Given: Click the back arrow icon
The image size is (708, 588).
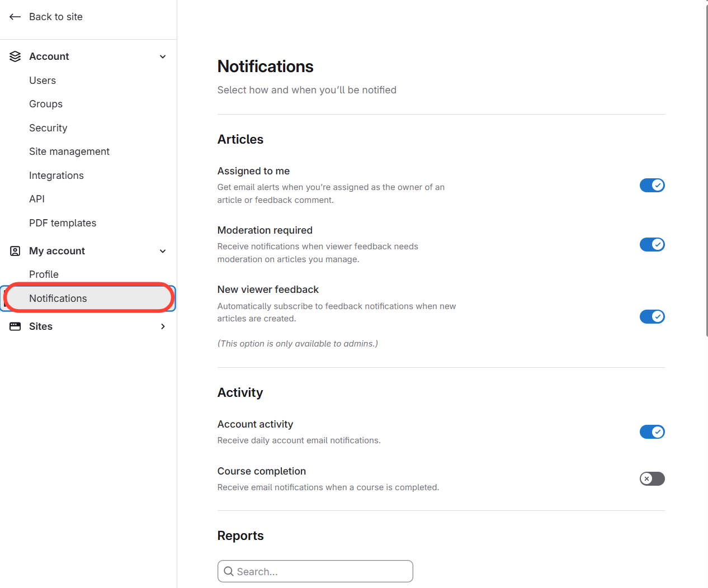Looking at the screenshot, I should point(15,17).
